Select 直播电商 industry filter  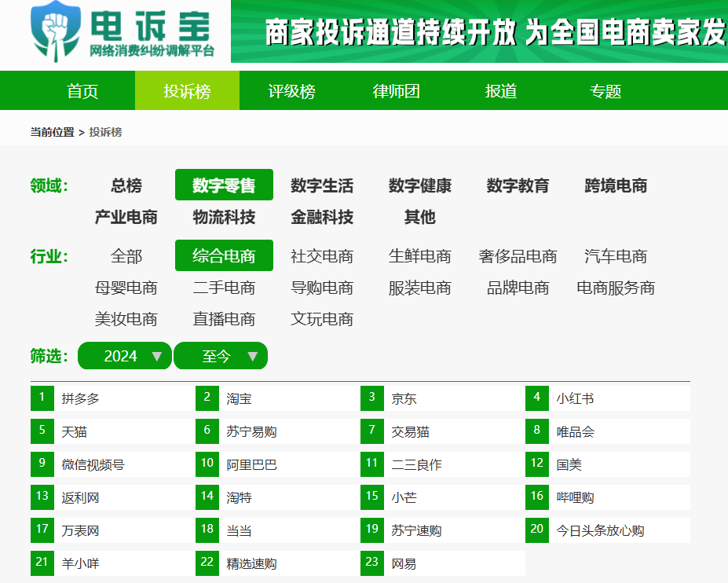tap(224, 319)
